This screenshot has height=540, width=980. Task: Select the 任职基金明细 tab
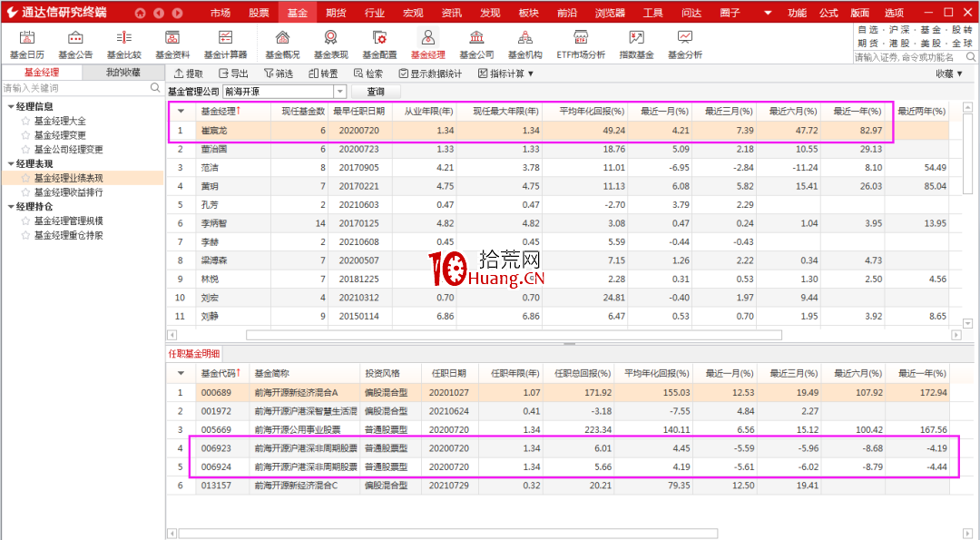pyautogui.click(x=194, y=354)
